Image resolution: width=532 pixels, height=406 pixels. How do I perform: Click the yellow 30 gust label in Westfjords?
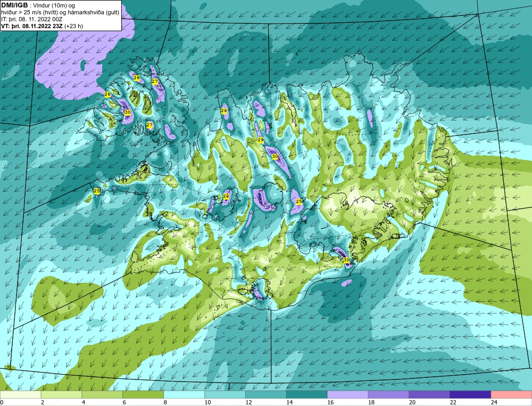click(128, 112)
